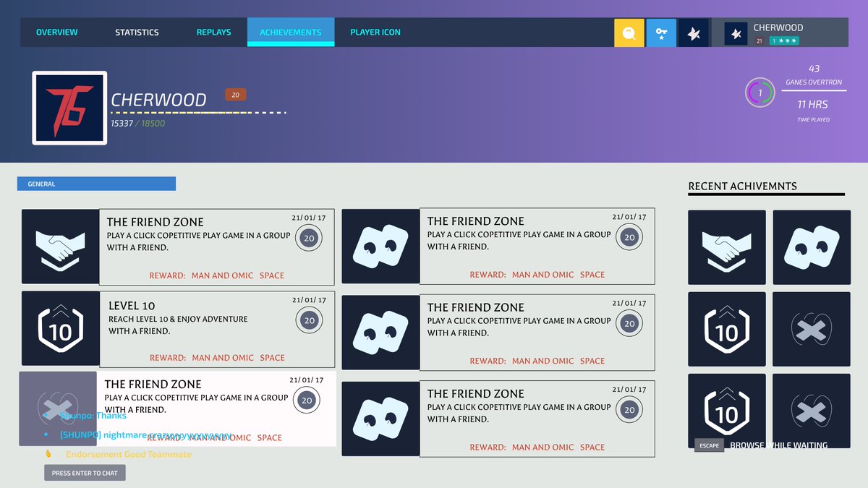The image size is (868, 488).
Task: Click the reward text on the Level 10 card
Action: point(217,358)
